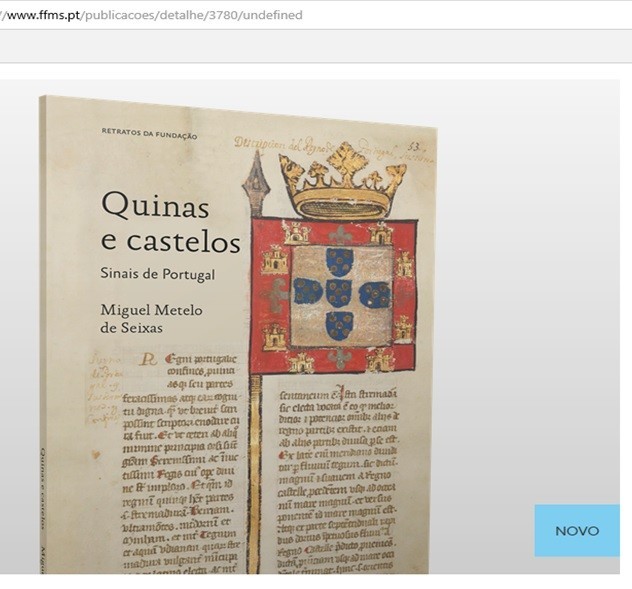This screenshot has height=589, width=632.
Task: Click the blue NOVO badge
Action: [x=577, y=531]
